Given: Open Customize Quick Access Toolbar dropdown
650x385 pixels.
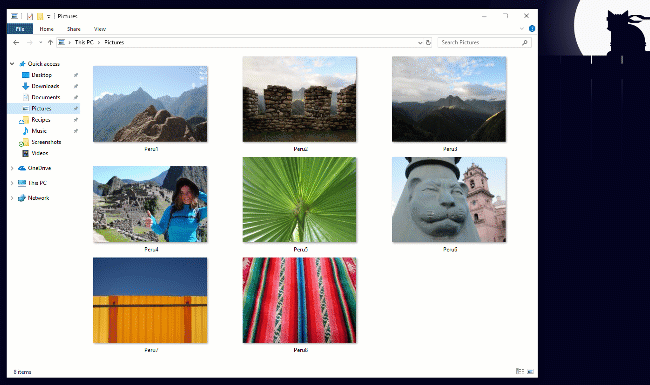Looking at the screenshot, I should pos(49,16).
